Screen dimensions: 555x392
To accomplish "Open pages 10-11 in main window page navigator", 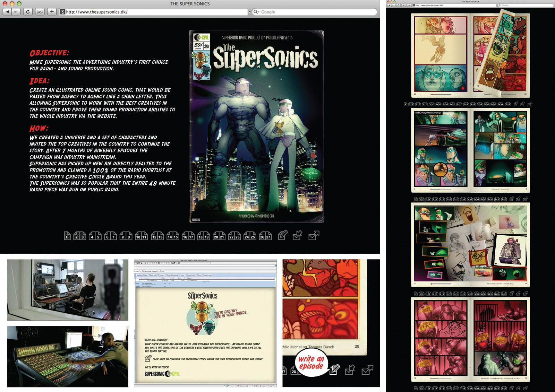I will [141, 236].
